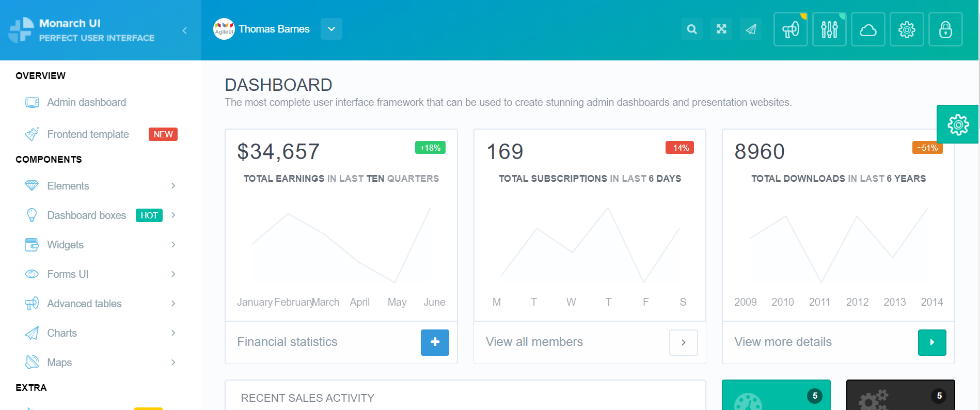This screenshot has width=980, height=410.
Task: Click Frontend template rocket icon
Action: (x=32, y=134)
